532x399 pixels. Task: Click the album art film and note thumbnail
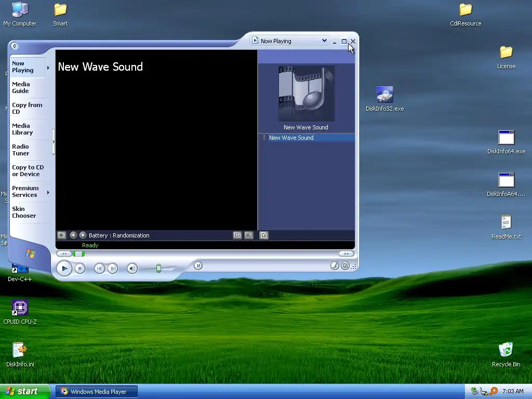coord(307,94)
